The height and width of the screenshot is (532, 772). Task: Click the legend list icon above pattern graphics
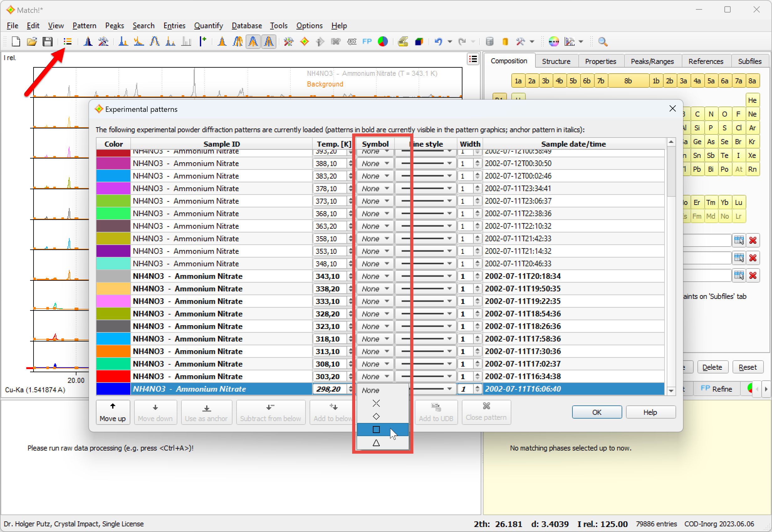click(x=473, y=59)
